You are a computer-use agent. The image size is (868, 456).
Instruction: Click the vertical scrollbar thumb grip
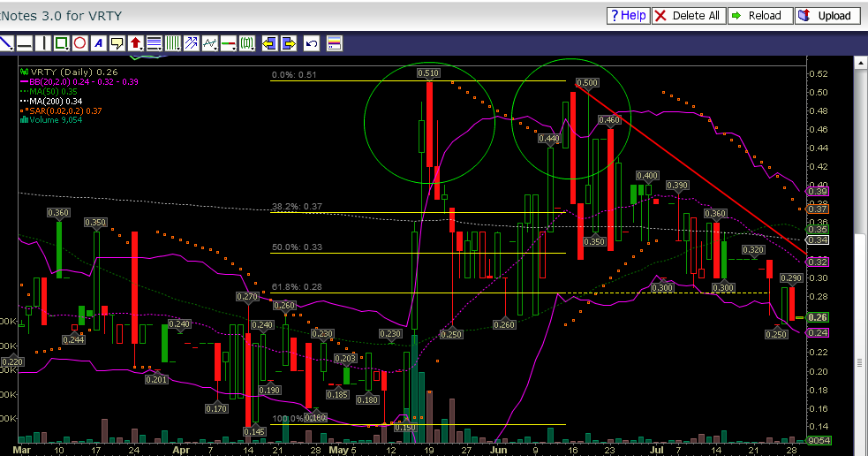[x=860, y=363]
